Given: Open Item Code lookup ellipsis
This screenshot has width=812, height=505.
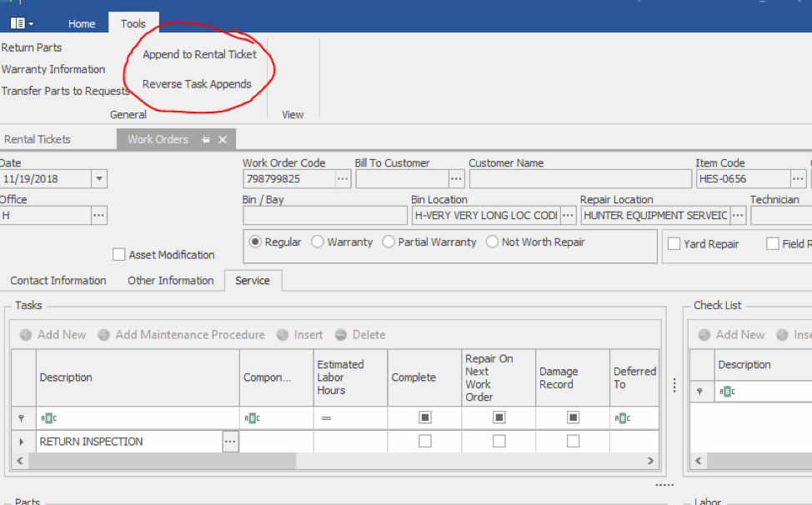Looking at the screenshot, I should [798, 179].
